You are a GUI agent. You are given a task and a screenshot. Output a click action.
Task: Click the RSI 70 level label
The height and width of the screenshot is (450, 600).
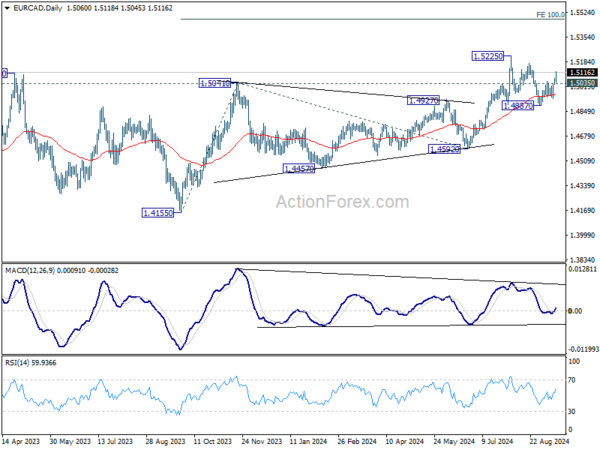pyautogui.click(x=572, y=380)
